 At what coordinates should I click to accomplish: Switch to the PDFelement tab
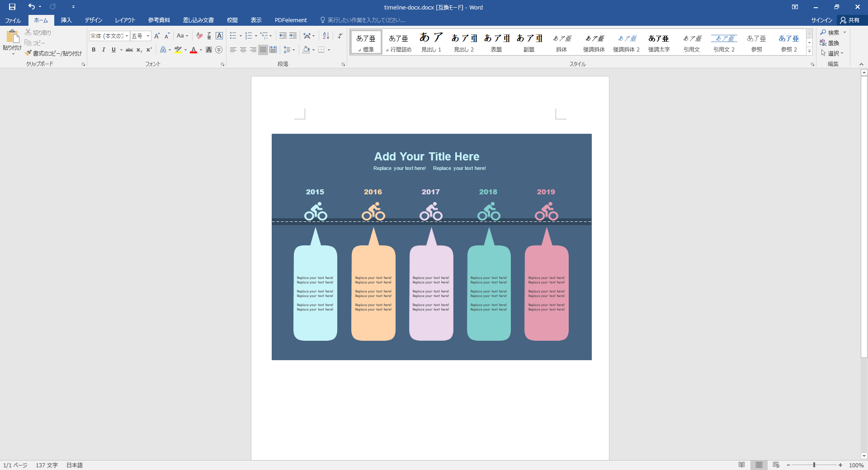(291, 20)
